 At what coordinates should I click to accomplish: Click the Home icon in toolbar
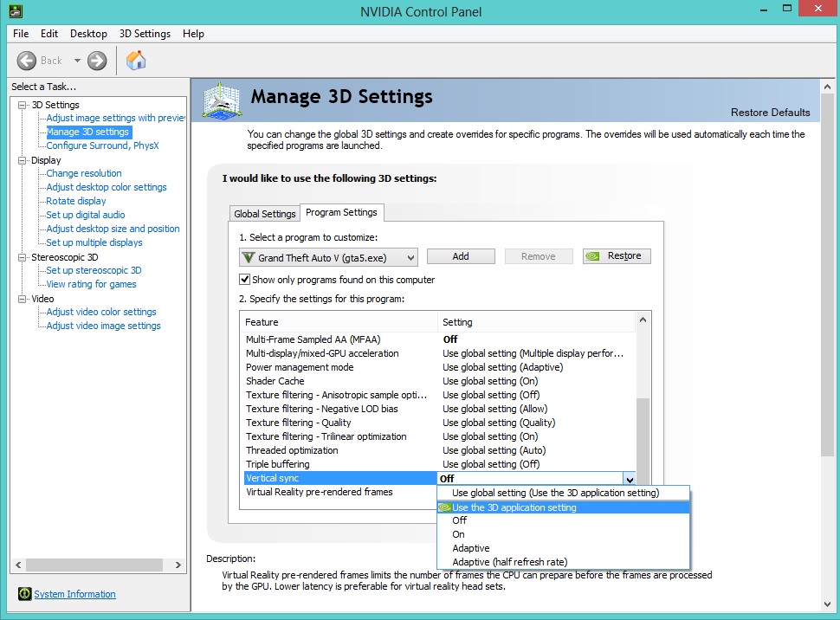pos(136,61)
